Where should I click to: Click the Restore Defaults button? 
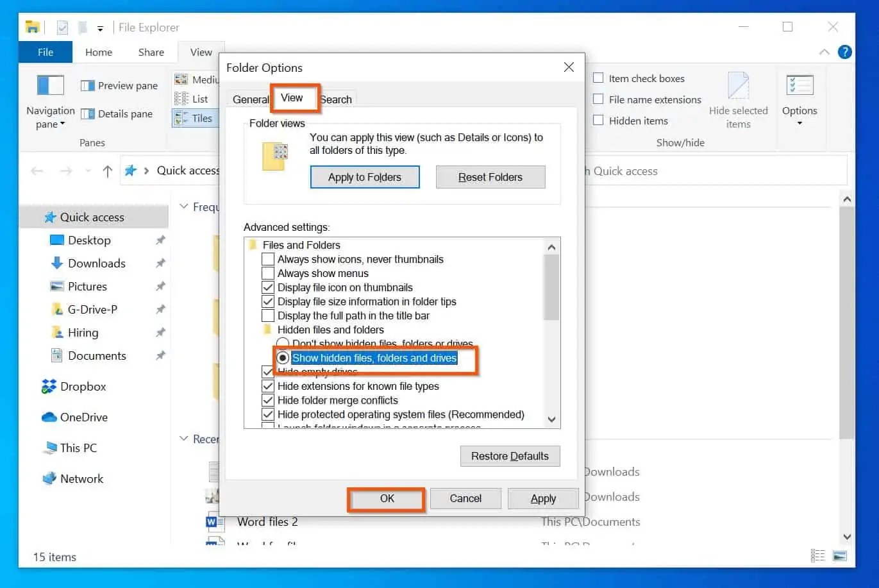tap(510, 456)
